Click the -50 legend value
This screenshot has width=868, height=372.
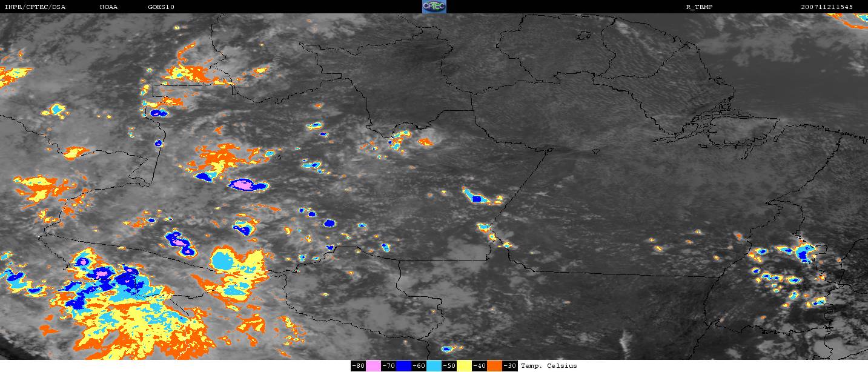449,366
